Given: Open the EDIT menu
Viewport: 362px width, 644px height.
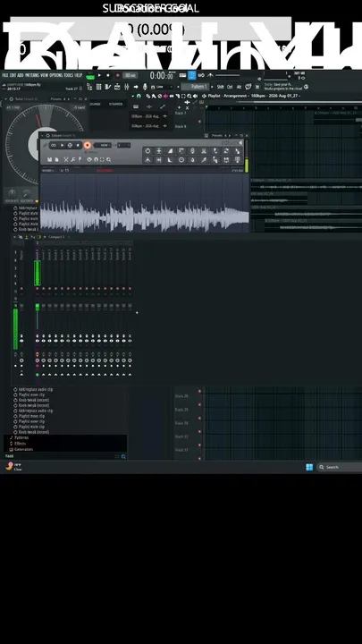Looking at the screenshot, I should tap(13, 75).
